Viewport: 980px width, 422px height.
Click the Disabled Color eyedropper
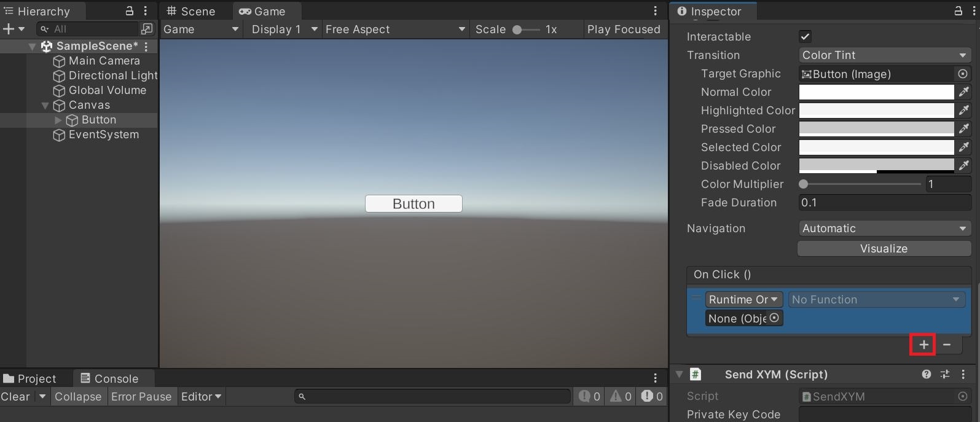[964, 166]
